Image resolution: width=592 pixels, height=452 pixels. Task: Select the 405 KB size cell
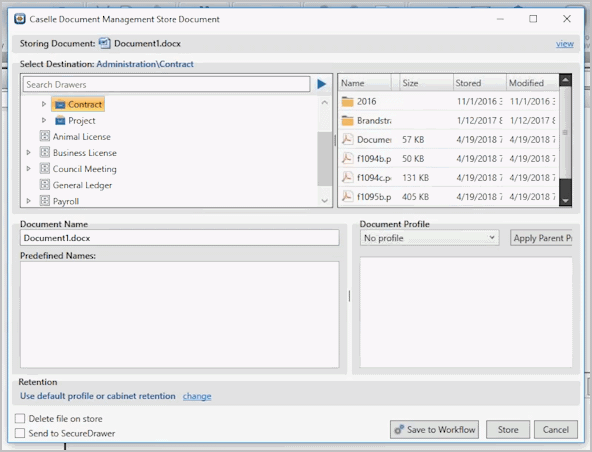click(x=415, y=197)
